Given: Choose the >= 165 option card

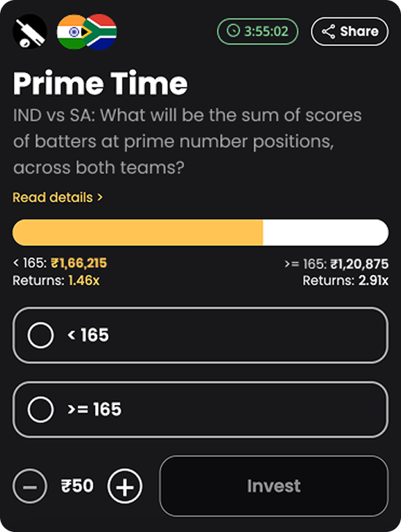Looking at the screenshot, I should tap(200, 409).
